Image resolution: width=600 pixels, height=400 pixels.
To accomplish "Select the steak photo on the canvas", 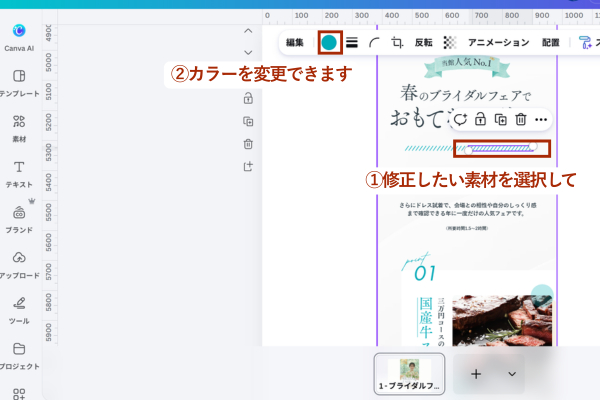I will (502, 321).
